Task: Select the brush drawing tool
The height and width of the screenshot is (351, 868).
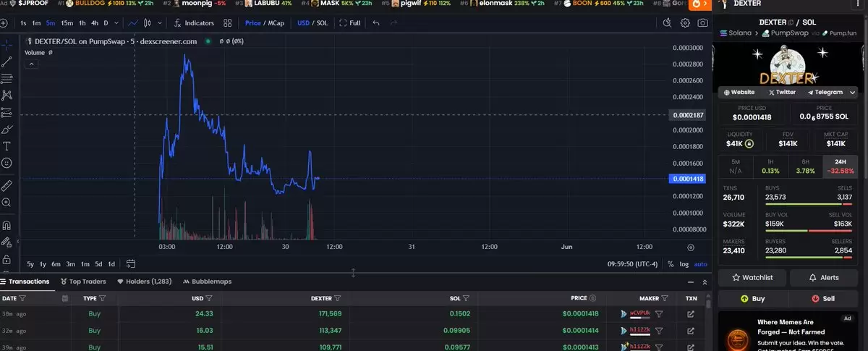Action: click(x=7, y=130)
